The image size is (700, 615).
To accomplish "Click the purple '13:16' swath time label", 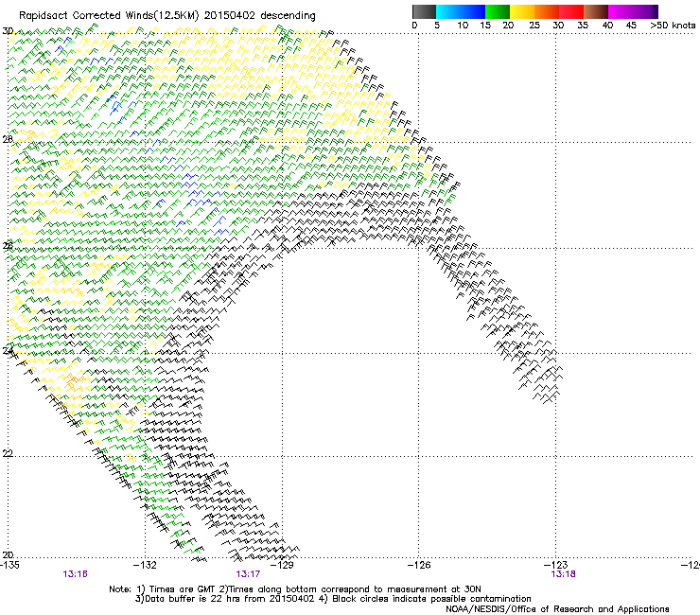I will pos(75,574).
